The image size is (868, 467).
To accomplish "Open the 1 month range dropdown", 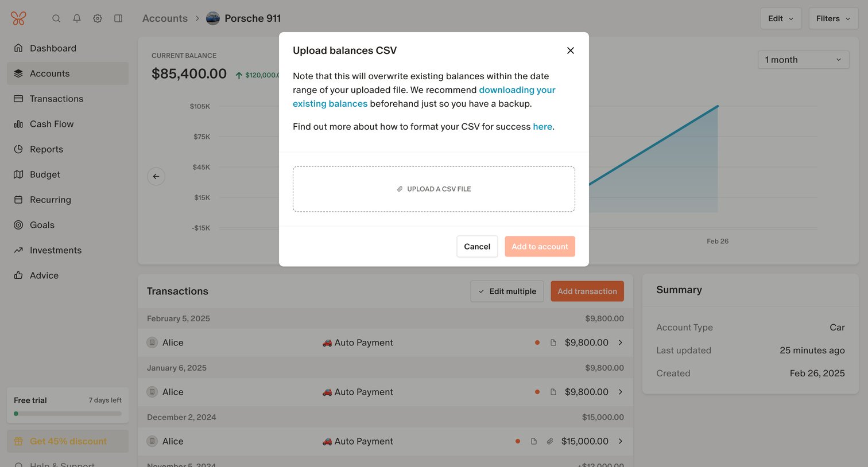I will 803,60.
